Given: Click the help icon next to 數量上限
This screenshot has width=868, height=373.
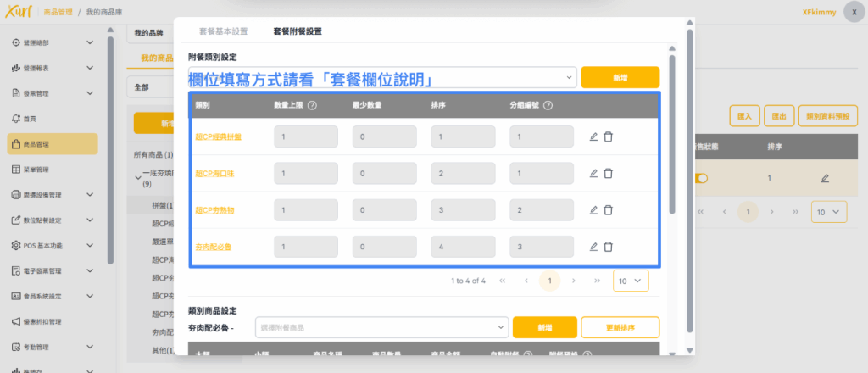Looking at the screenshot, I should pyautogui.click(x=312, y=106).
